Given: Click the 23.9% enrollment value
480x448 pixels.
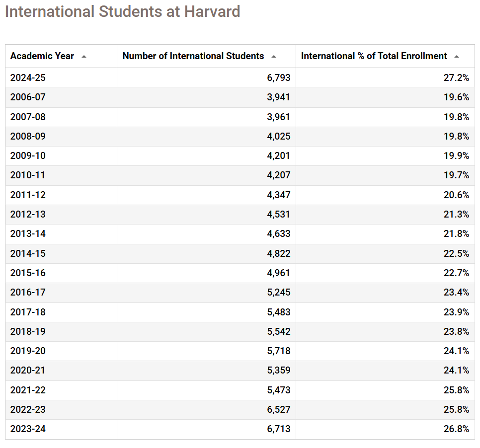Looking at the screenshot, I should pyautogui.click(x=457, y=312).
